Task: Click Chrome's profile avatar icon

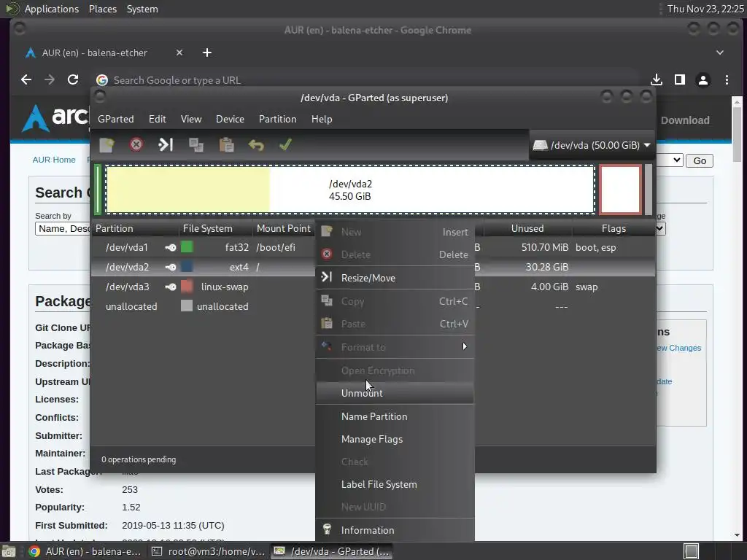Action: (703, 80)
